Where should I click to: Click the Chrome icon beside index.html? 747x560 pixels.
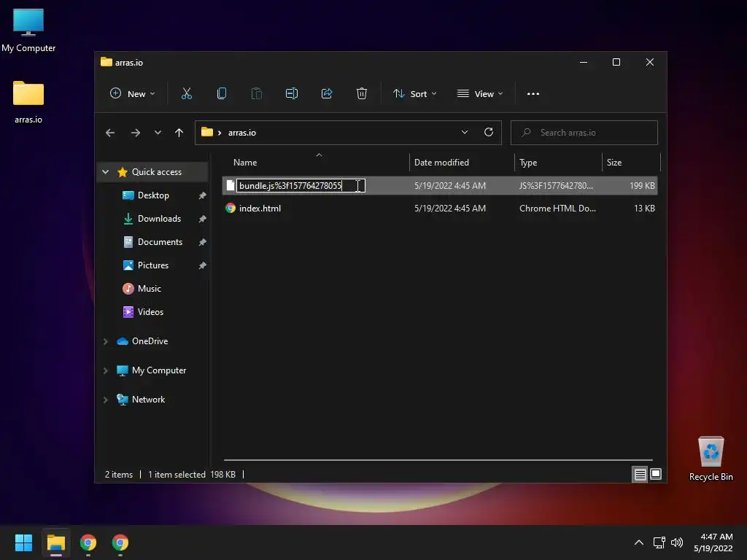coord(231,208)
